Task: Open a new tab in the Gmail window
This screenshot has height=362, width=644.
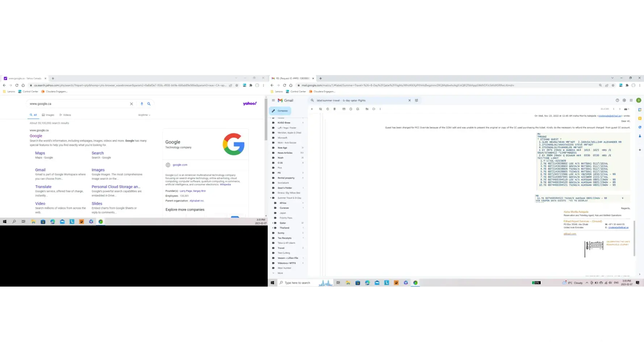Action: [321, 78]
